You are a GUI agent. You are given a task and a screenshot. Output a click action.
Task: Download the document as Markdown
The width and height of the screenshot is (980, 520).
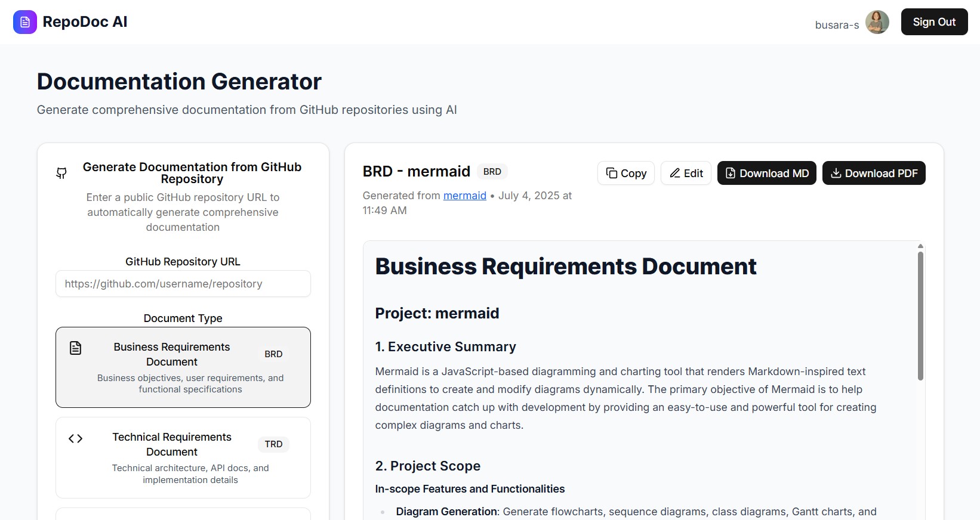(766, 174)
